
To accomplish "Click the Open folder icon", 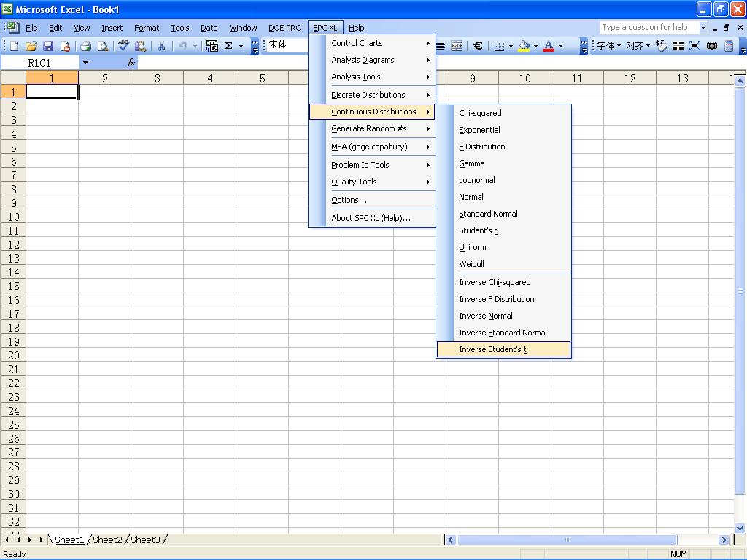I will tap(31, 46).
